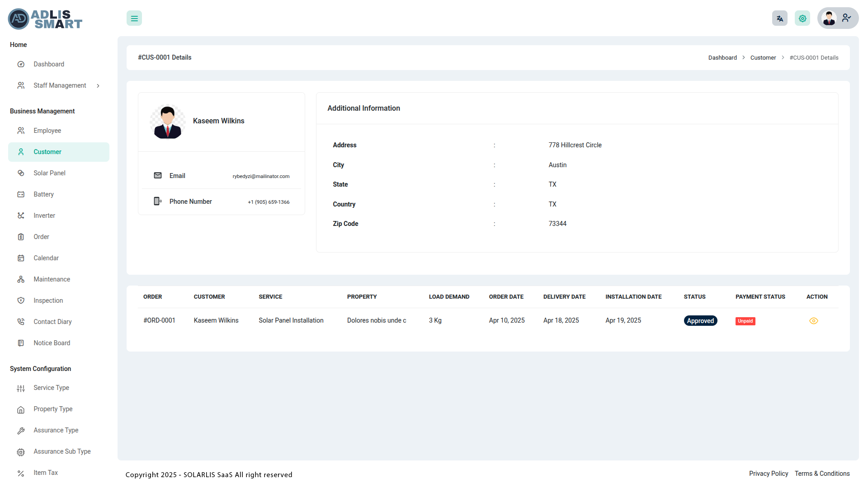Click the Customer breadcrumb link
This screenshot has height=488, width=868.
763,58
